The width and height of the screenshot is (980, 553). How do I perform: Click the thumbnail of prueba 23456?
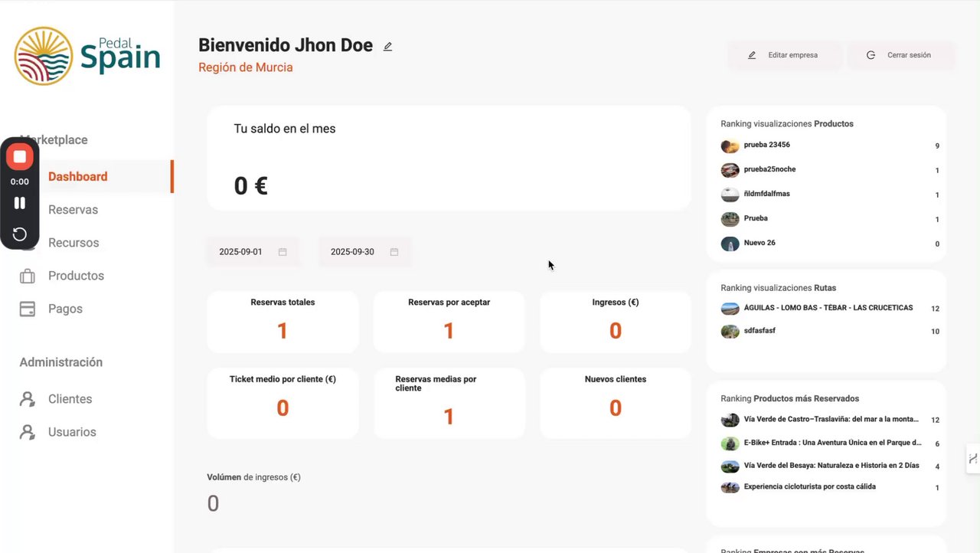(x=730, y=146)
